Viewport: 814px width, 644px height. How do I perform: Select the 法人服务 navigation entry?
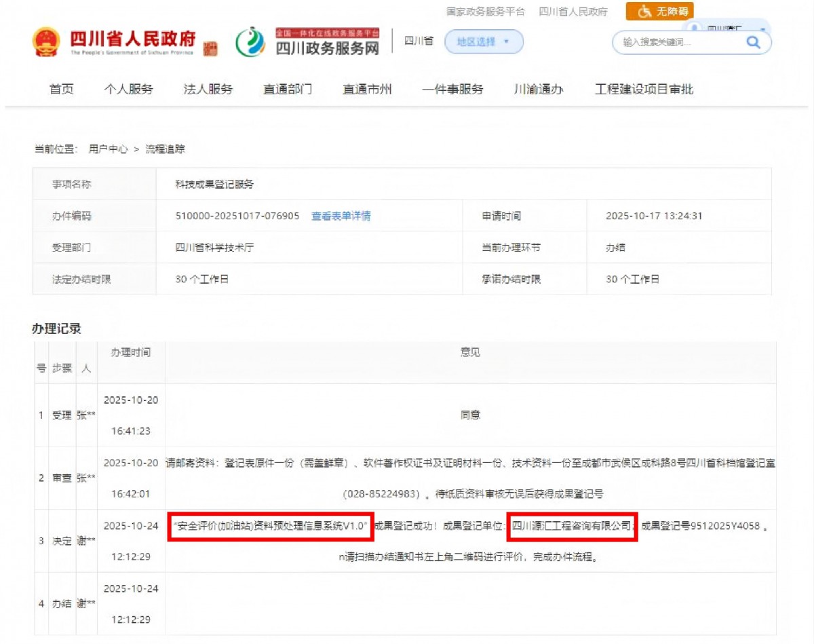(208, 89)
